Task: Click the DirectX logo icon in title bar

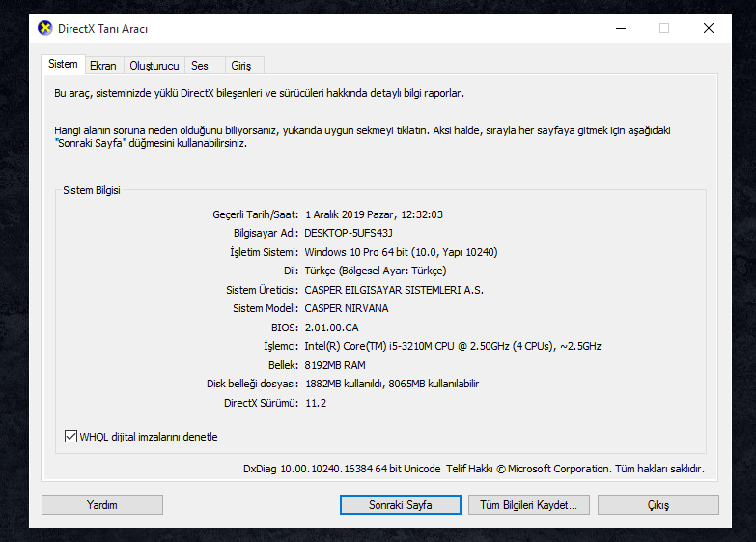Action: 45,28
